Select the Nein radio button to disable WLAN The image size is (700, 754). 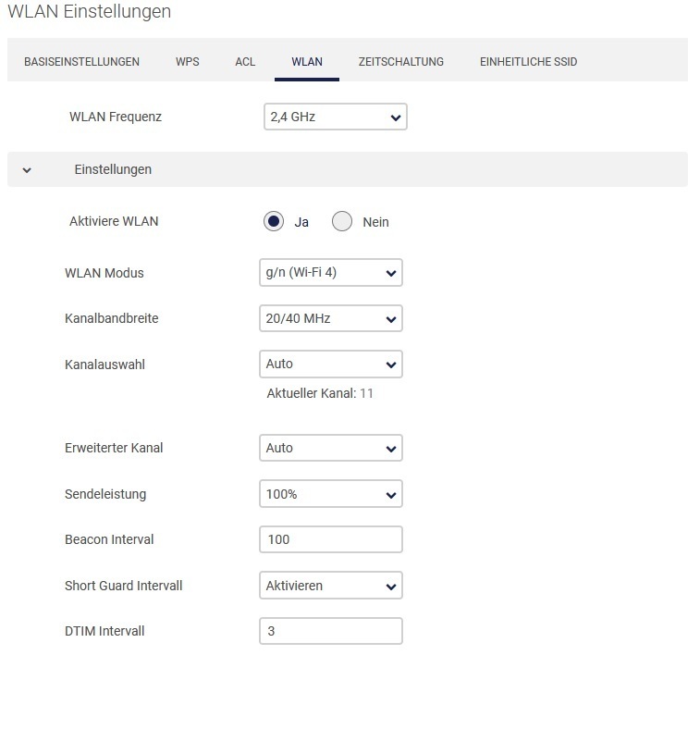point(342,222)
